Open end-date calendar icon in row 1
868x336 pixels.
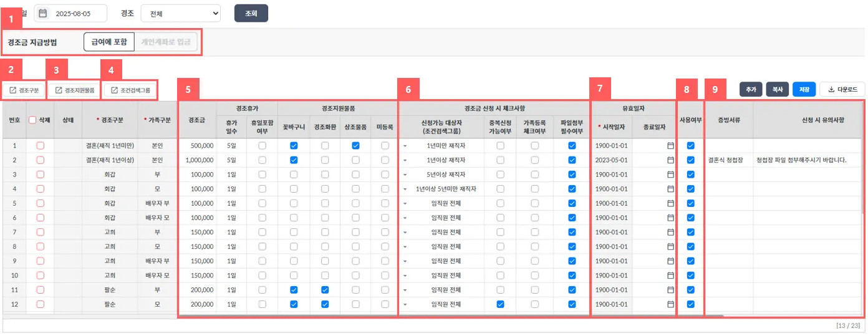coord(671,145)
